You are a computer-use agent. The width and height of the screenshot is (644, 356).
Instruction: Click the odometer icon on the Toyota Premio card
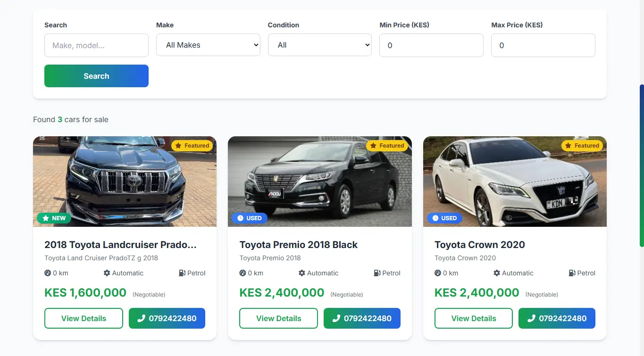[x=242, y=273]
